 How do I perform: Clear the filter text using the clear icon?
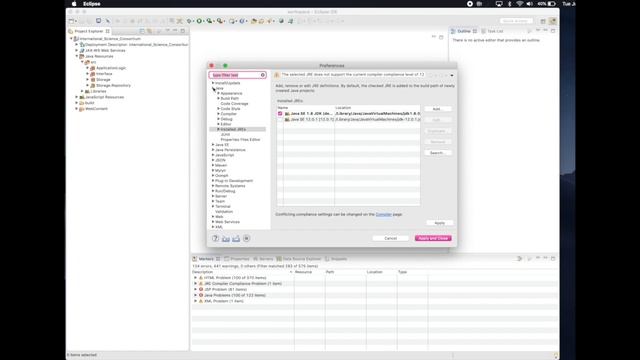[263, 75]
